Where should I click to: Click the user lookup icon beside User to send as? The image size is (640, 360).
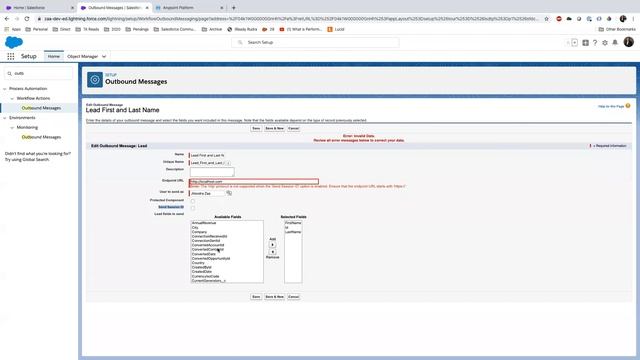229,193
